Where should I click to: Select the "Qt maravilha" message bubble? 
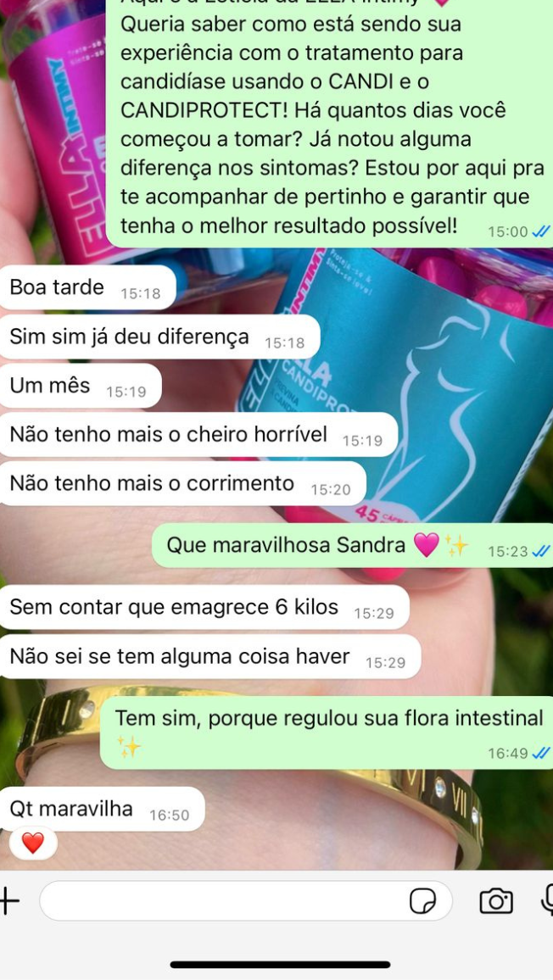[x=102, y=809]
